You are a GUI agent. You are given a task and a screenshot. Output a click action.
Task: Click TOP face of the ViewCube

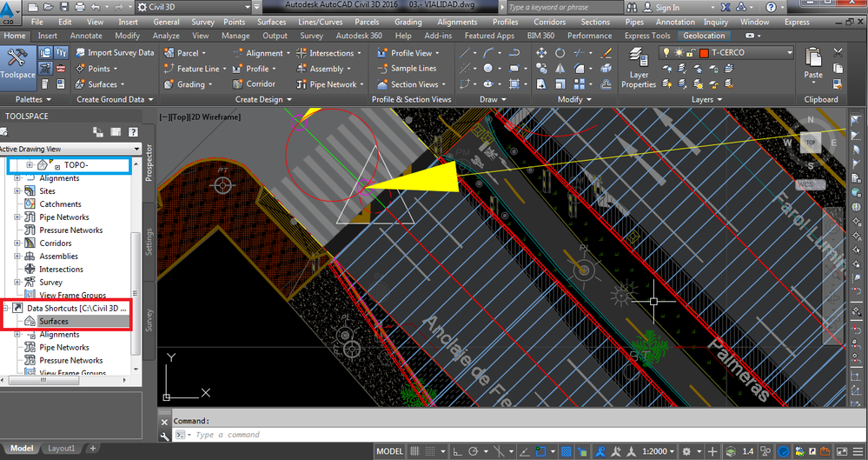coord(811,143)
